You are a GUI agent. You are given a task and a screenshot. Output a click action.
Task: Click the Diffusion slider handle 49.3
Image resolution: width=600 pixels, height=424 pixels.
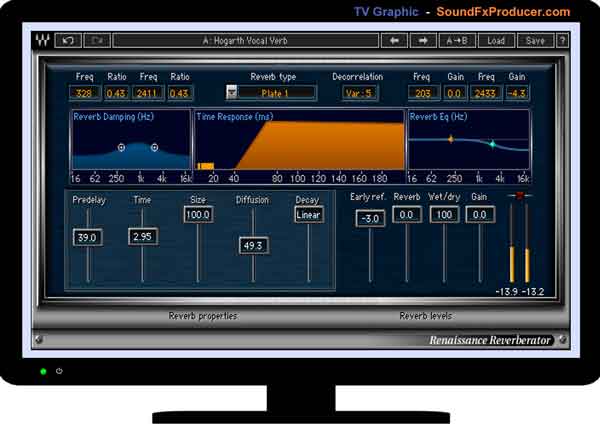point(253,246)
